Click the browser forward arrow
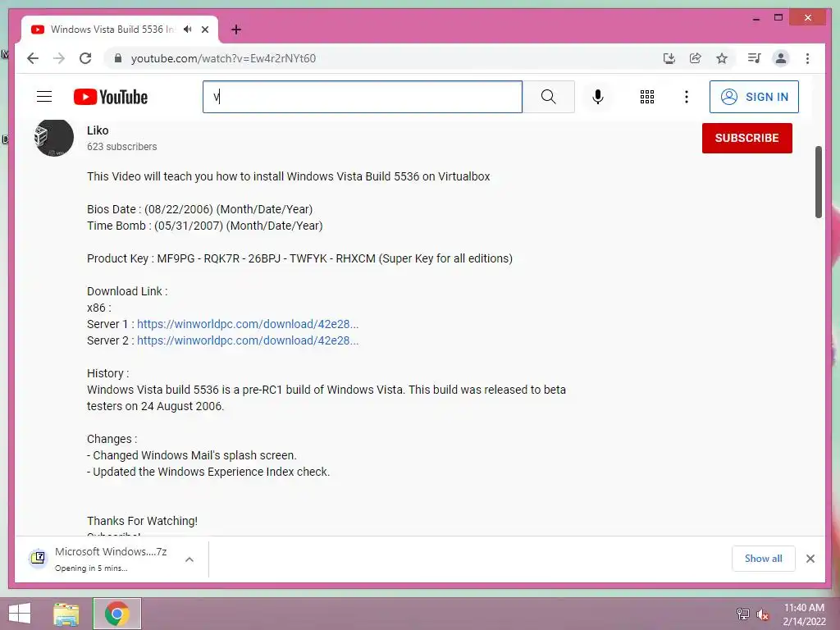The width and height of the screenshot is (840, 630). point(59,58)
